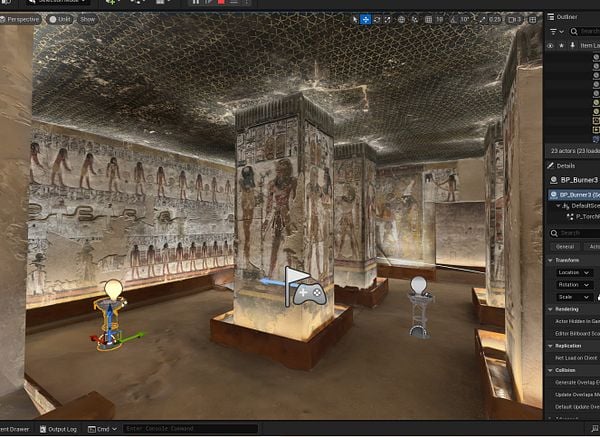
Task: Open grid snap size value 10
Action: [439, 19]
